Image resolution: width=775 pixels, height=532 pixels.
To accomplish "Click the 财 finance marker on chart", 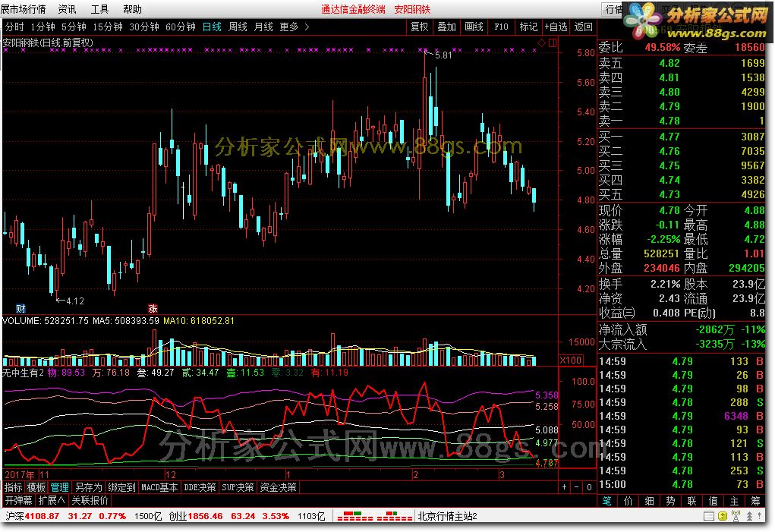I will [20, 309].
